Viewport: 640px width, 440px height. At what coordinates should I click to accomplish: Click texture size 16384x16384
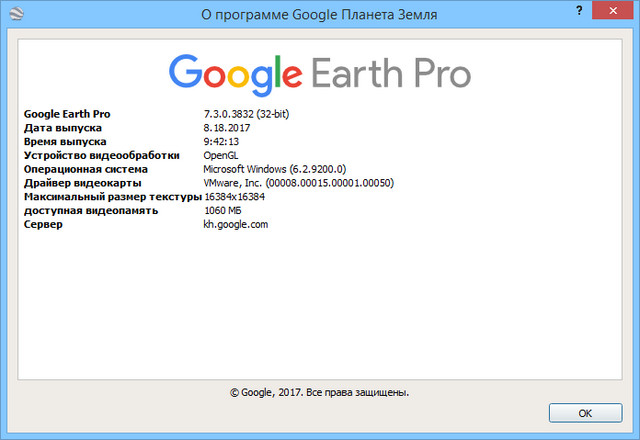coord(234,197)
